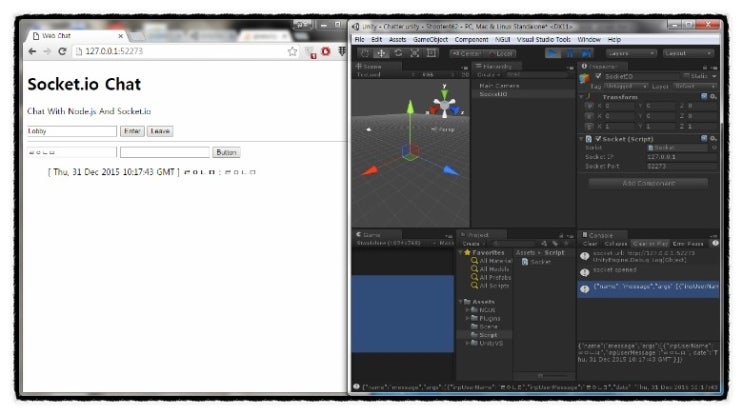
Task: Collapse the Transform component foldout
Action: pos(582,97)
